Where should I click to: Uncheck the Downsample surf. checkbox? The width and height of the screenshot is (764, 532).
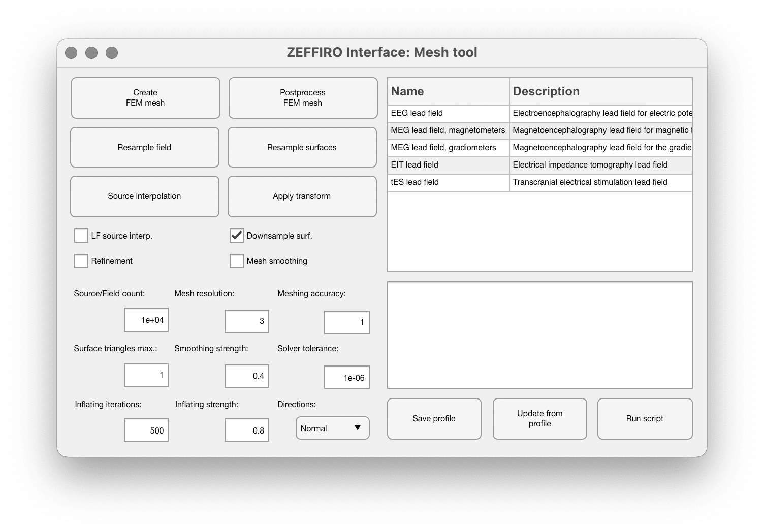(x=237, y=236)
